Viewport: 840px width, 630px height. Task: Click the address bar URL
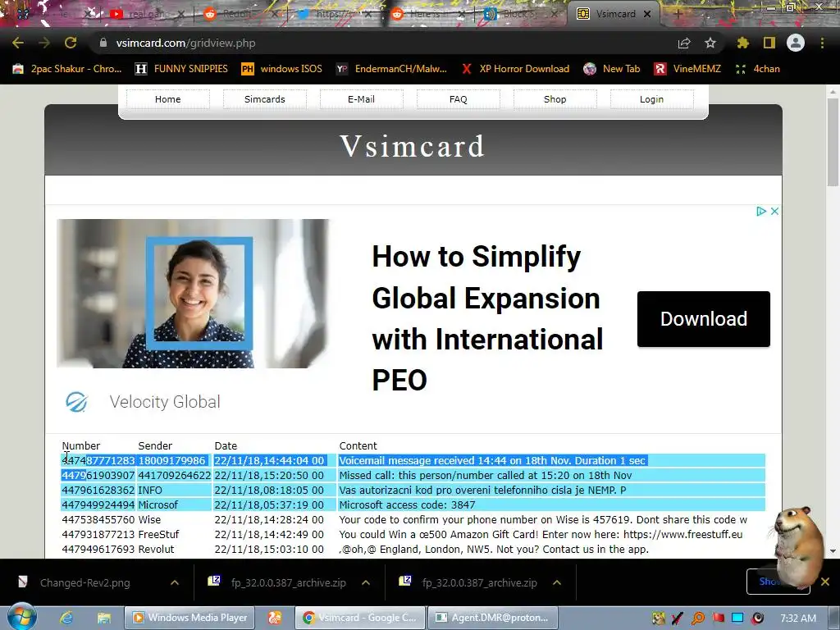coord(185,43)
